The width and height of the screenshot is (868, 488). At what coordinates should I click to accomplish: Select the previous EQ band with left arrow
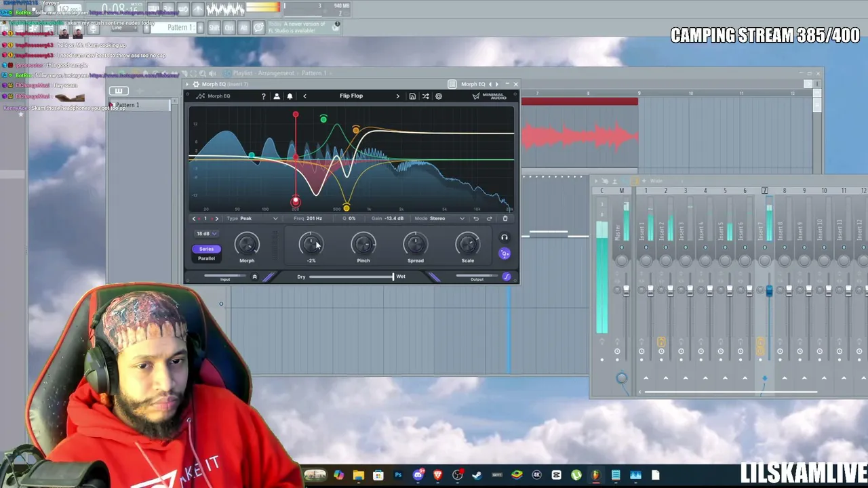194,218
